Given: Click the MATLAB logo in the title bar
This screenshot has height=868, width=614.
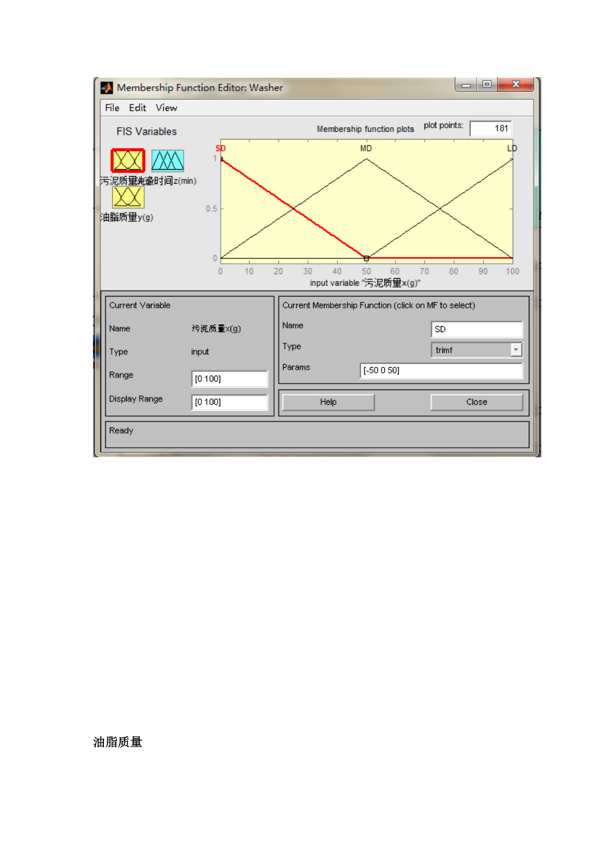Looking at the screenshot, I should point(107,88).
